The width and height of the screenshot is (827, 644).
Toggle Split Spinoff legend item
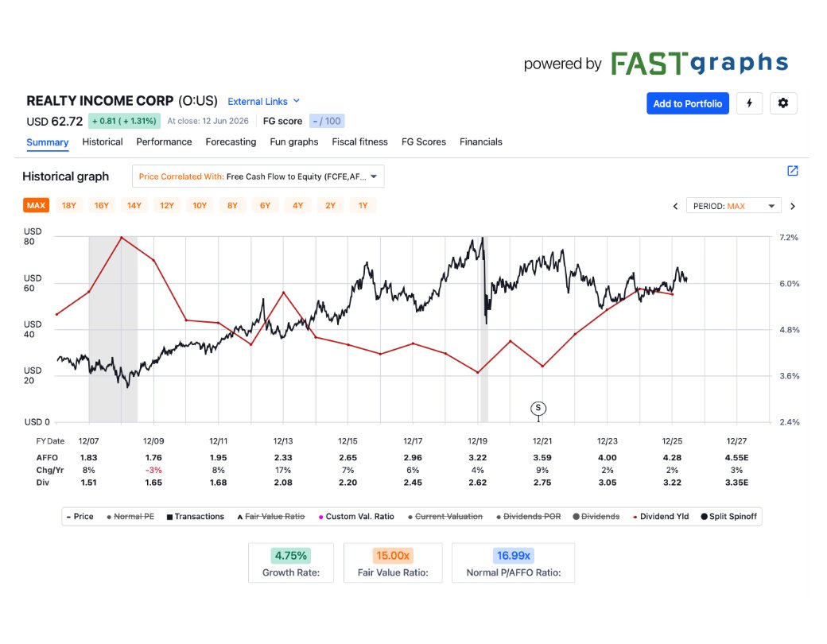(728, 516)
